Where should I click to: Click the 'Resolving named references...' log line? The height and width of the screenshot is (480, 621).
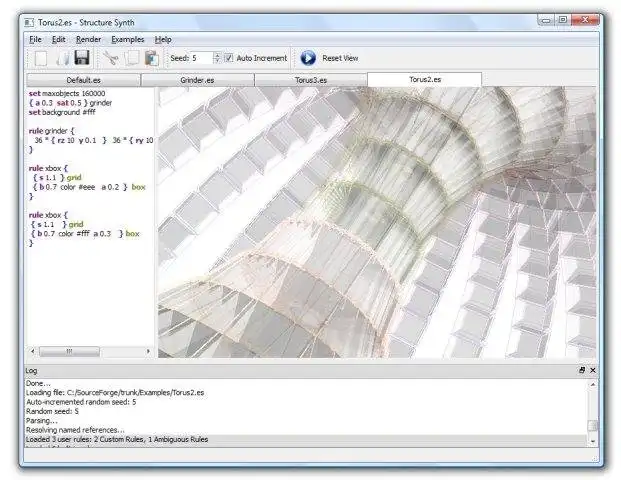pos(75,430)
